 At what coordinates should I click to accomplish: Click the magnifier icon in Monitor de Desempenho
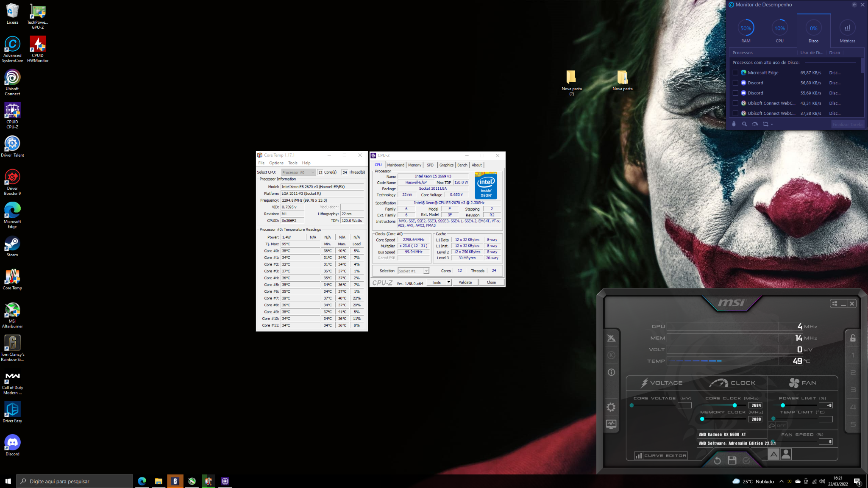pos(744,124)
